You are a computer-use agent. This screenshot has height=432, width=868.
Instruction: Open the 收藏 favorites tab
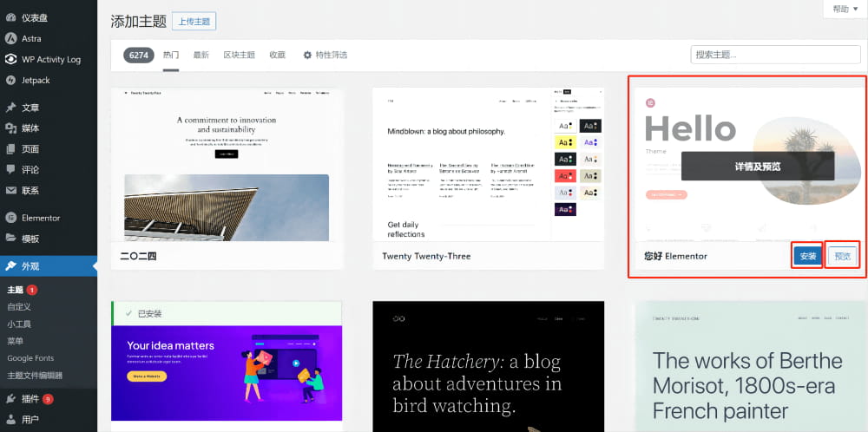(278, 55)
